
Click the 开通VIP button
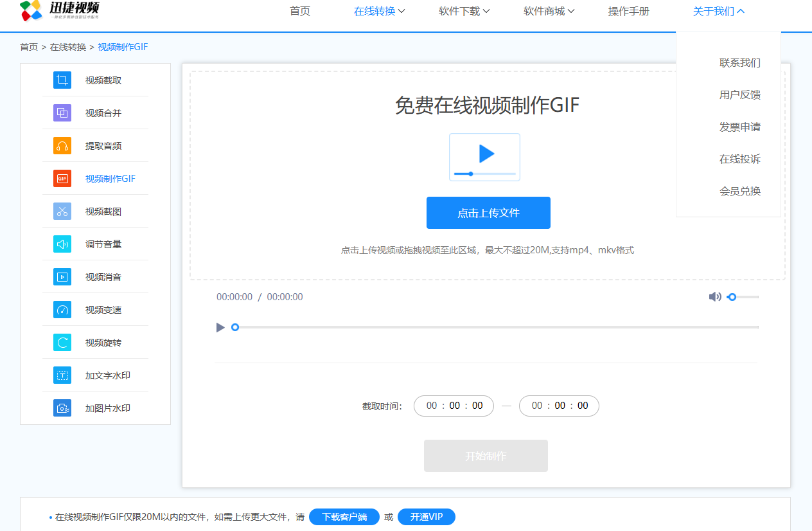[427, 517]
